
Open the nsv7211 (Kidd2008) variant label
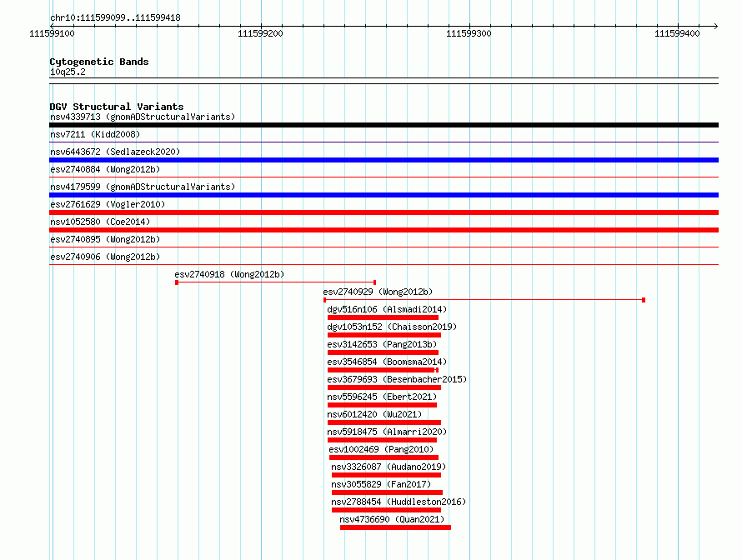point(95,134)
